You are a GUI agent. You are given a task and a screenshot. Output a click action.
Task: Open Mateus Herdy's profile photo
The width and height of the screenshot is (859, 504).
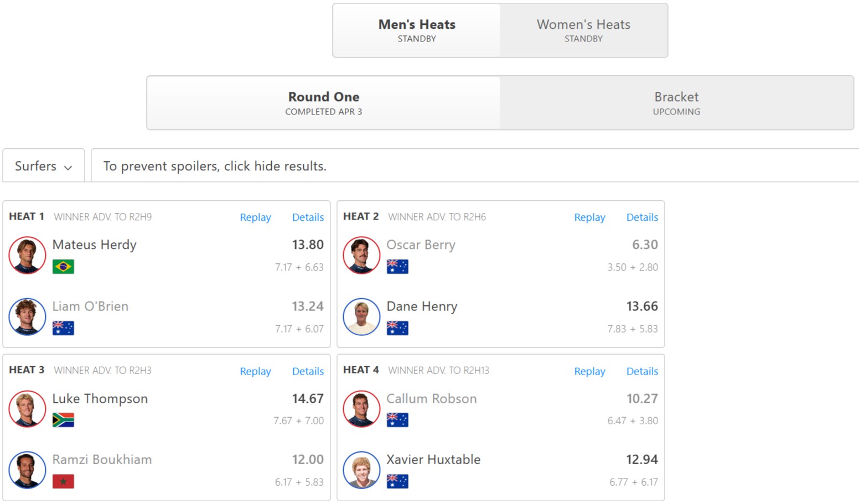coord(27,255)
